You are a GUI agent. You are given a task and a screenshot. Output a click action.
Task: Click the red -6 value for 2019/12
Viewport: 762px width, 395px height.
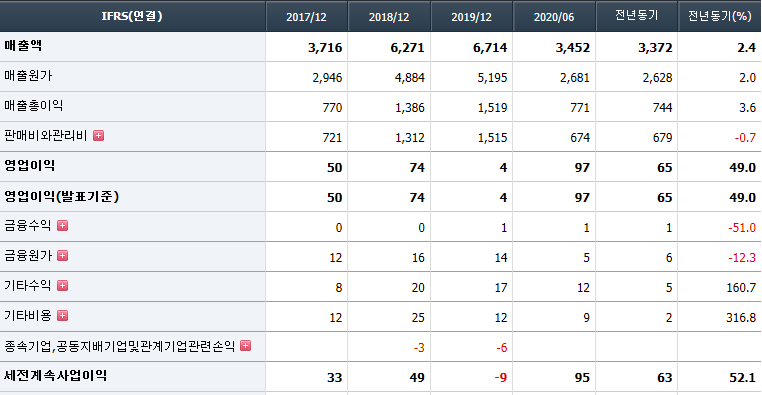point(502,348)
